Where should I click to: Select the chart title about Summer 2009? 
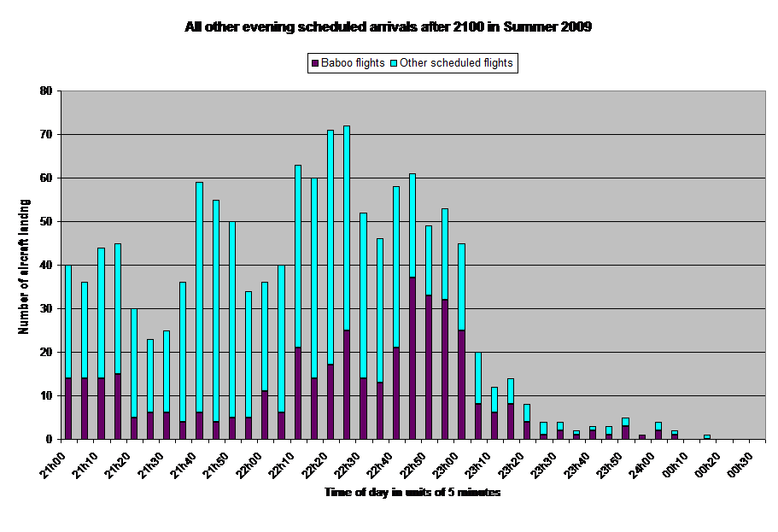[x=388, y=26]
